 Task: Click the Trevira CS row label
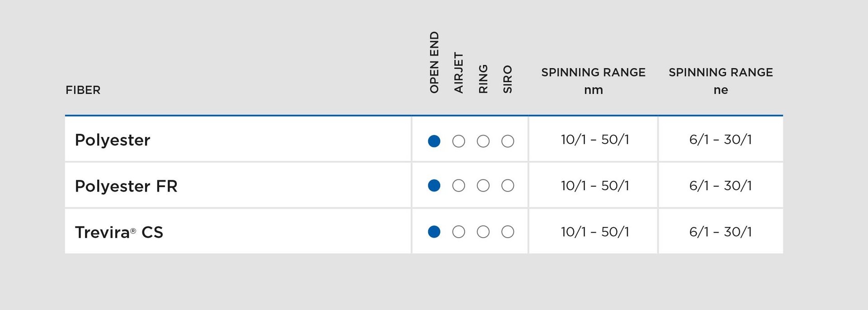coord(119,232)
